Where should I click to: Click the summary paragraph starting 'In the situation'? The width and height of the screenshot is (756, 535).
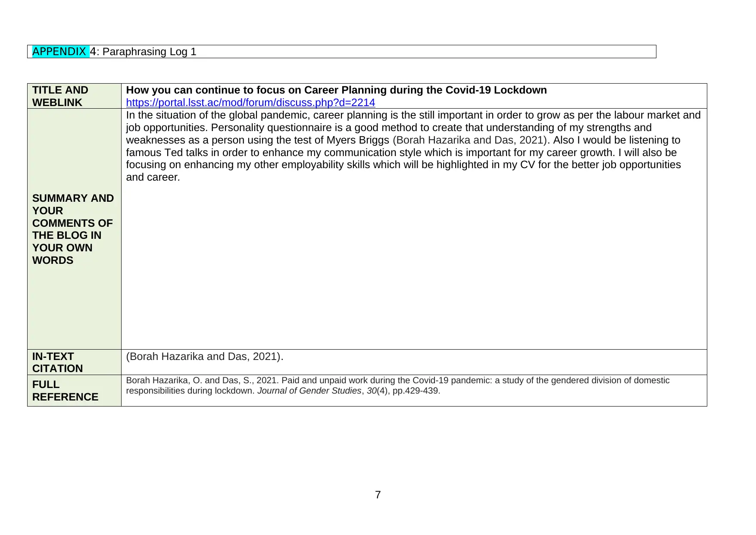(x=413, y=146)
